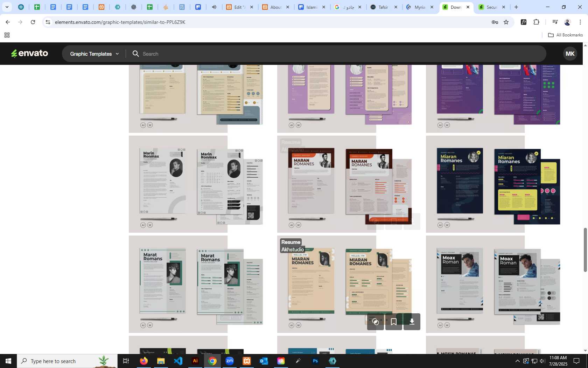Open the taskbar clock showing 11:08 AM
The image size is (588, 368).
tap(558, 361)
